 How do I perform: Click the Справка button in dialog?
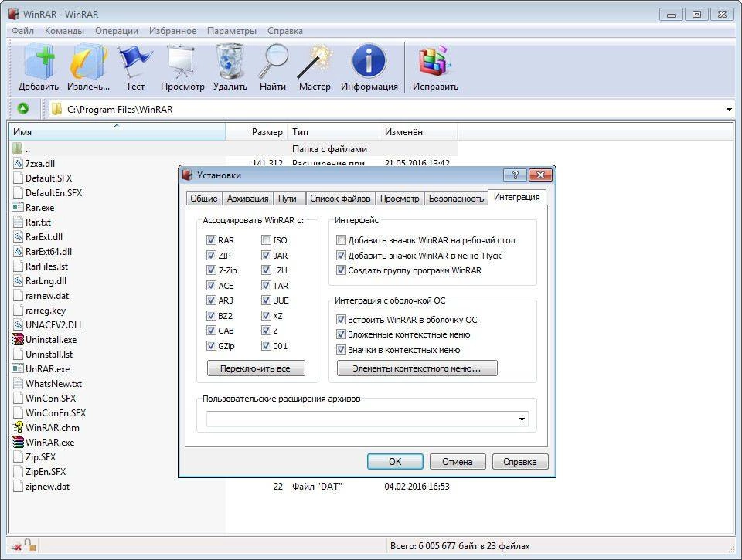520,462
